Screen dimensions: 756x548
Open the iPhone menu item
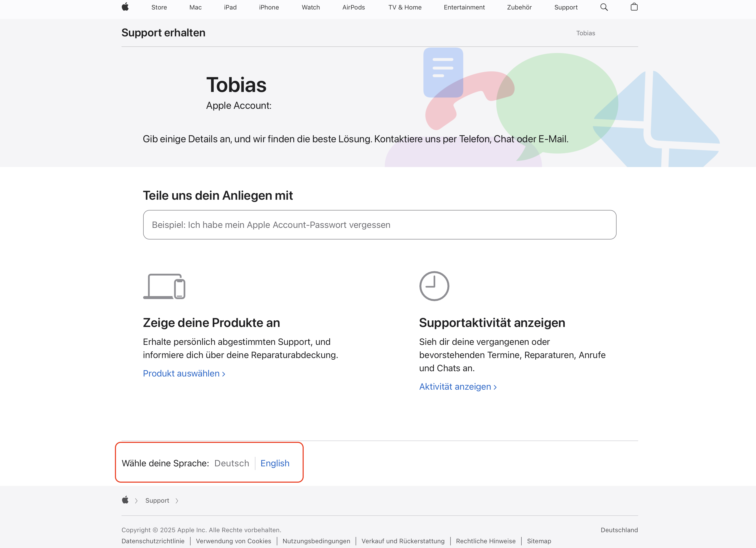[x=269, y=7]
